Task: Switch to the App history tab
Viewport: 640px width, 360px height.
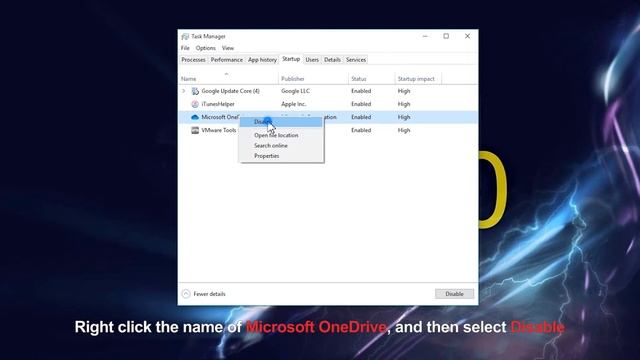Action: click(x=262, y=60)
